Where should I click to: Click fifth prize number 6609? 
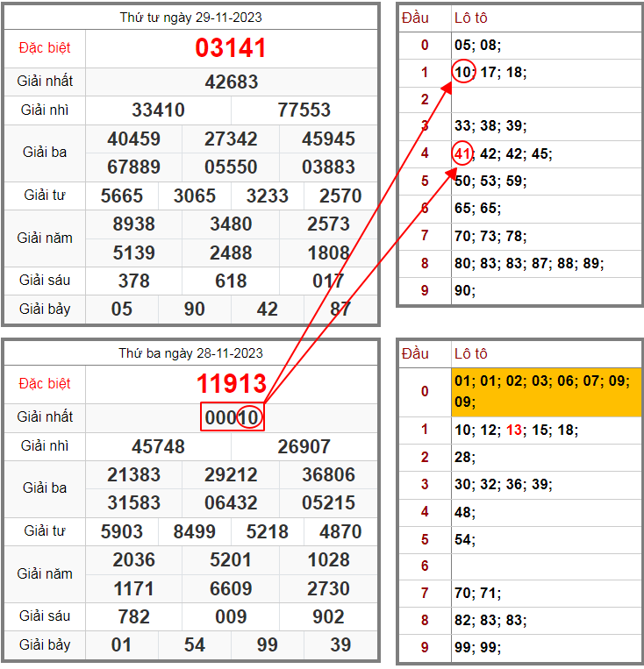coord(231,588)
